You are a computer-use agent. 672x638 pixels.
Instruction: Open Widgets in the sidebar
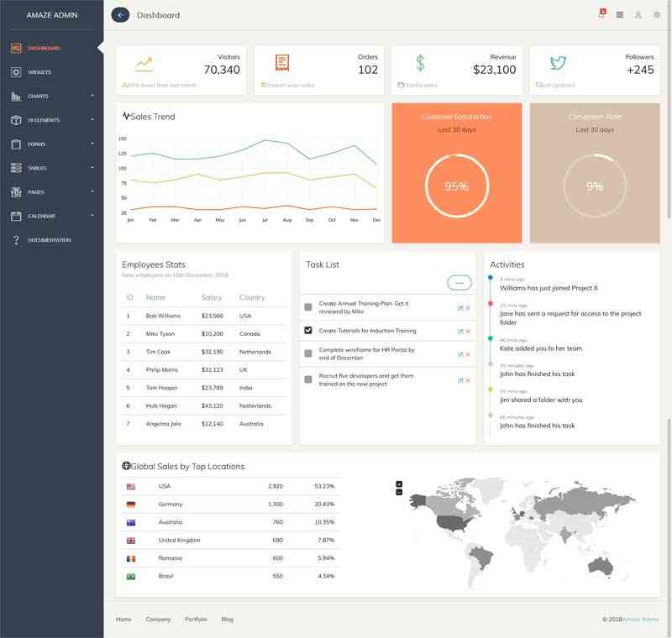(x=39, y=72)
